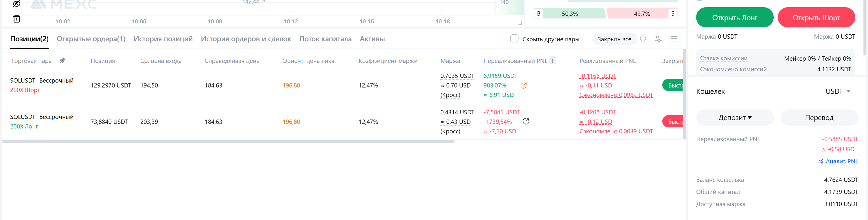Share the SOLUSDT short position PNL

tap(523, 85)
